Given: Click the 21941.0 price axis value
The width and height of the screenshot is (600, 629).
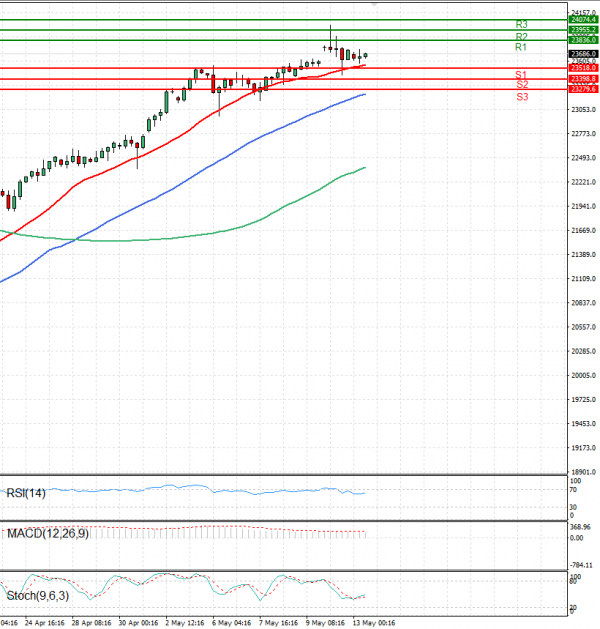Looking at the screenshot, I should pos(584,206).
